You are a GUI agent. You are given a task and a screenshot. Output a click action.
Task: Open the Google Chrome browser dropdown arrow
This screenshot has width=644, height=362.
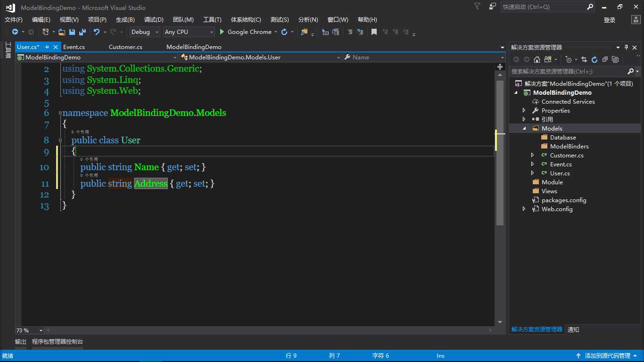[276, 32]
